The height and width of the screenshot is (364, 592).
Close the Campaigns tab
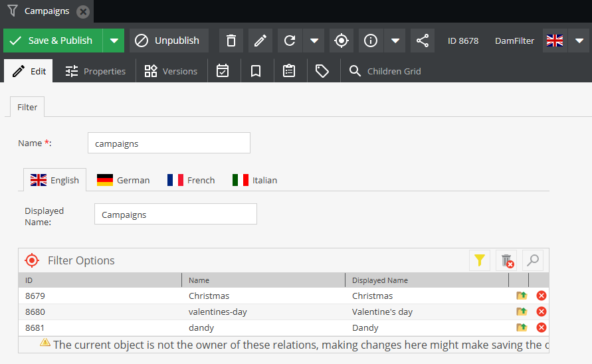(x=82, y=11)
